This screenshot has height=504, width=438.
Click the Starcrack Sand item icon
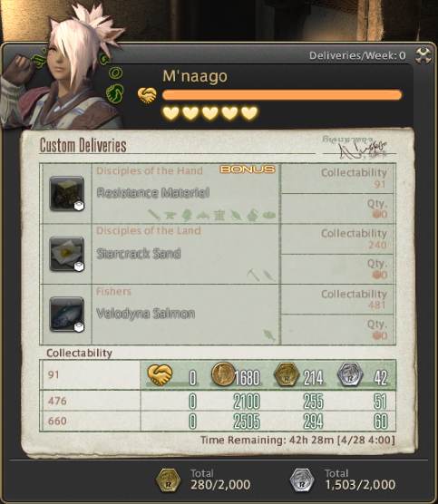coord(67,254)
